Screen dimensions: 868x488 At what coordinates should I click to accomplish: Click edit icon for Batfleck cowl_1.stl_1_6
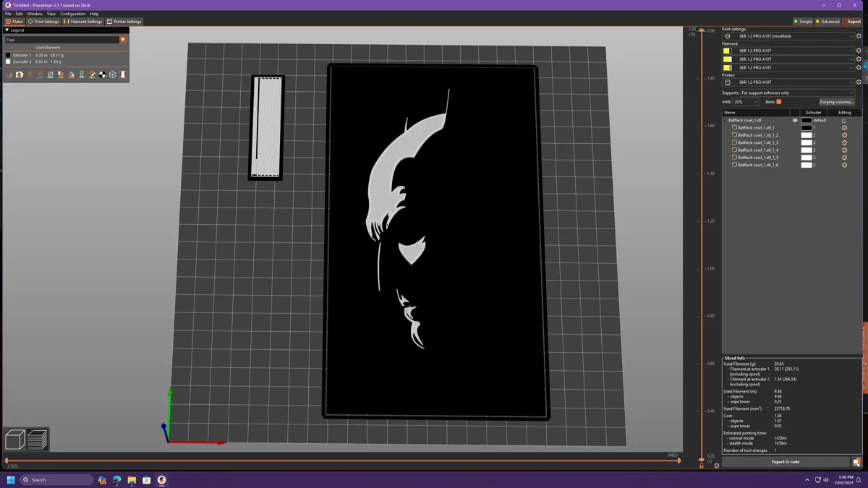click(844, 165)
